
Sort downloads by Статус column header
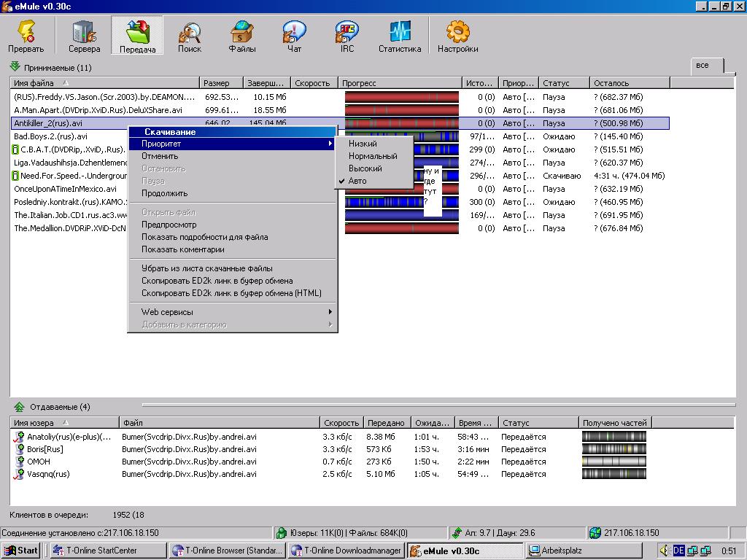tap(564, 83)
